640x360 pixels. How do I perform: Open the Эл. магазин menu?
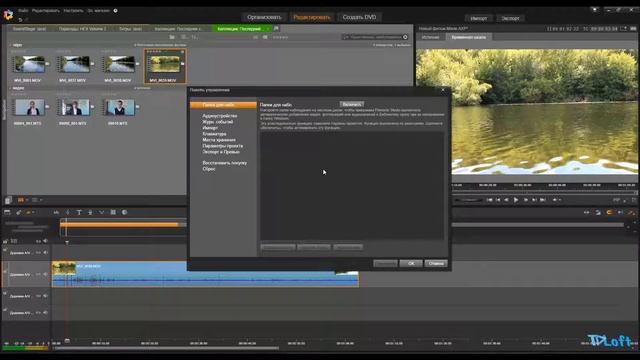[98, 11]
